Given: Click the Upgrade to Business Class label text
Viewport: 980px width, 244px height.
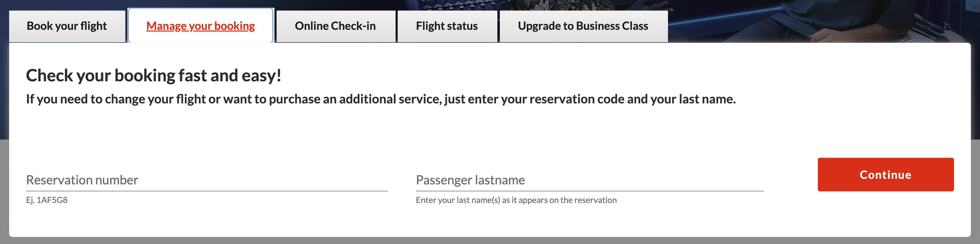Looking at the screenshot, I should coord(583,26).
